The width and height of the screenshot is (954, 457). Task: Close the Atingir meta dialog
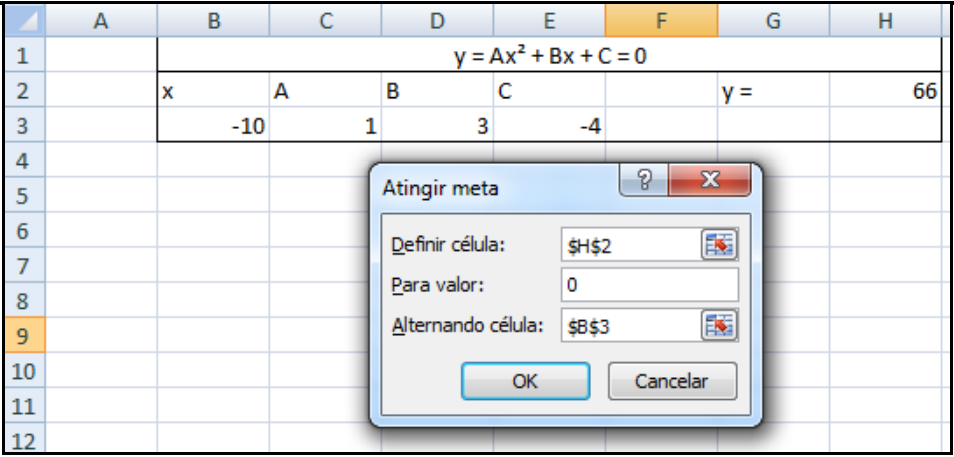click(x=711, y=182)
